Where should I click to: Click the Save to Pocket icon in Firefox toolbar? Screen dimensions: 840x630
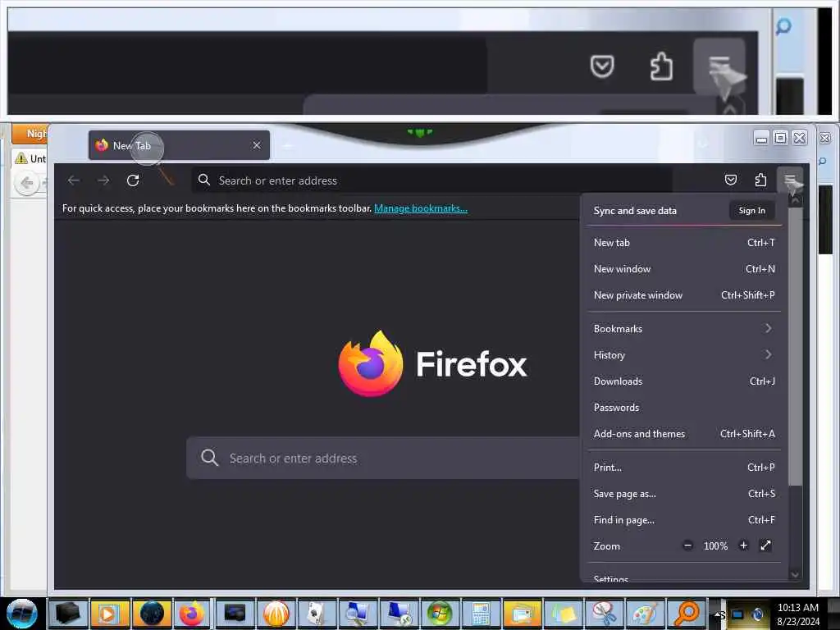730,180
